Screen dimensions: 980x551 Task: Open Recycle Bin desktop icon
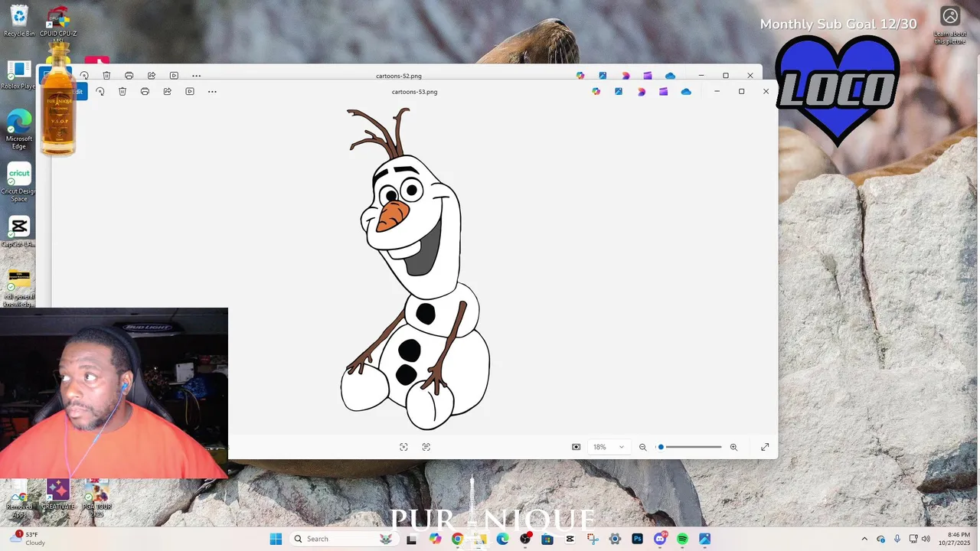click(x=19, y=21)
